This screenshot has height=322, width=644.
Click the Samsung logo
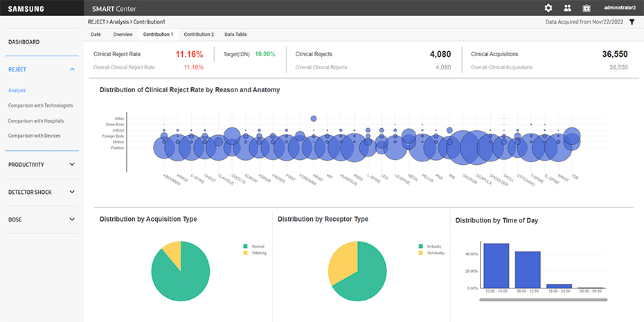(26, 8)
